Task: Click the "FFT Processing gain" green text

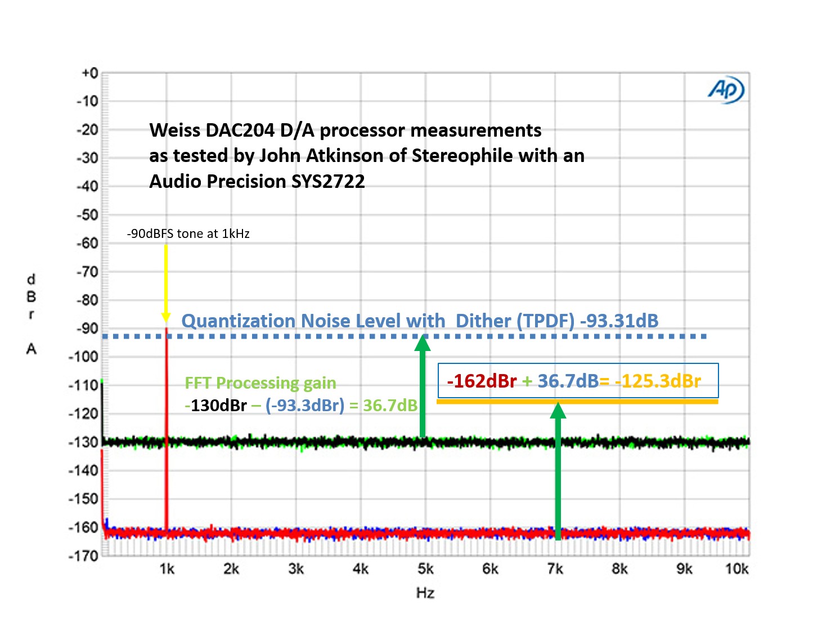Action: (260, 384)
